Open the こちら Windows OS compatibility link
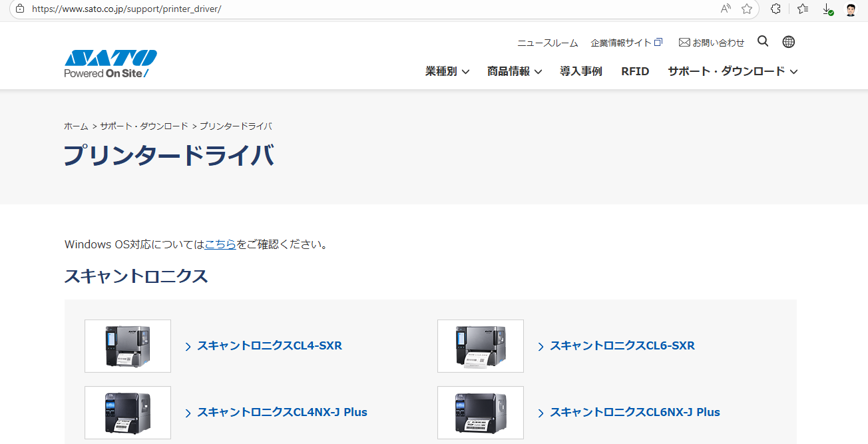 pos(220,244)
